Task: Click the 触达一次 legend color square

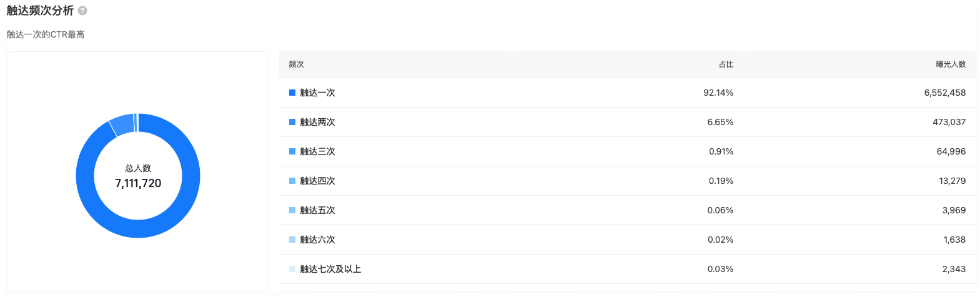Action: coord(292,93)
